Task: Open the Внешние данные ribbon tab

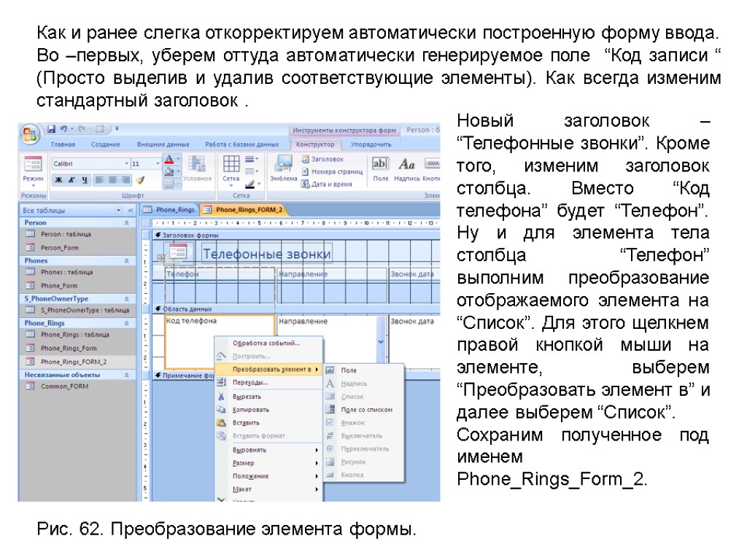Action: (163, 144)
